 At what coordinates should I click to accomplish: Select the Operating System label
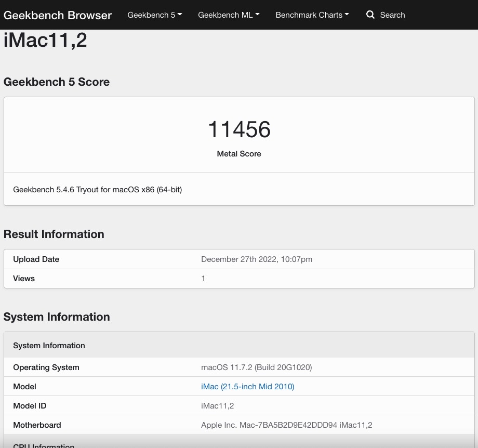[46, 367]
